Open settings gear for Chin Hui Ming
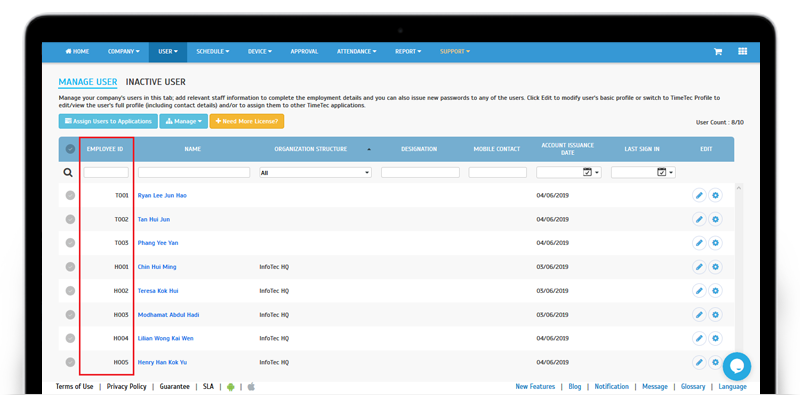Screen dimensions: 800x395 pyautogui.click(x=715, y=267)
